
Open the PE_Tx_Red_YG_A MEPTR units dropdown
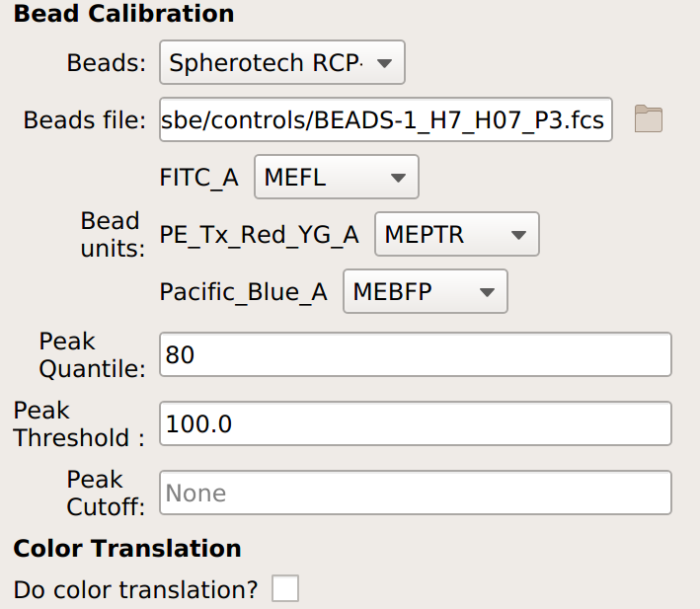[x=457, y=234]
